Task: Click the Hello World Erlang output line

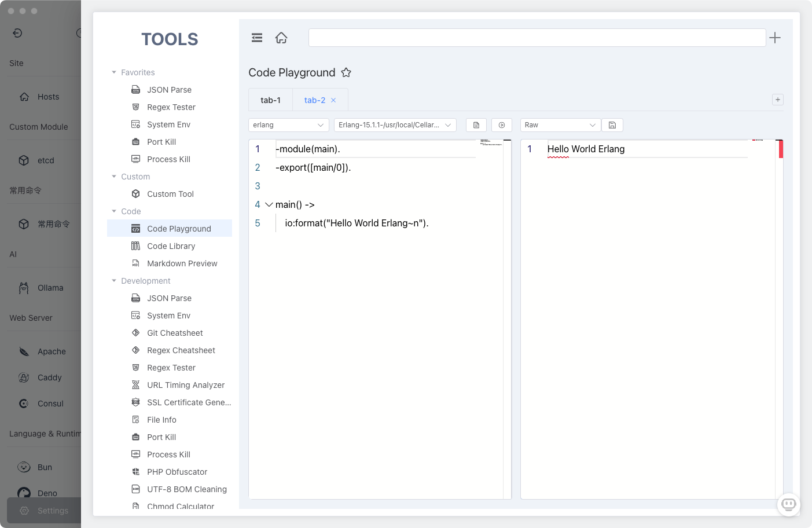Action: point(586,149)
